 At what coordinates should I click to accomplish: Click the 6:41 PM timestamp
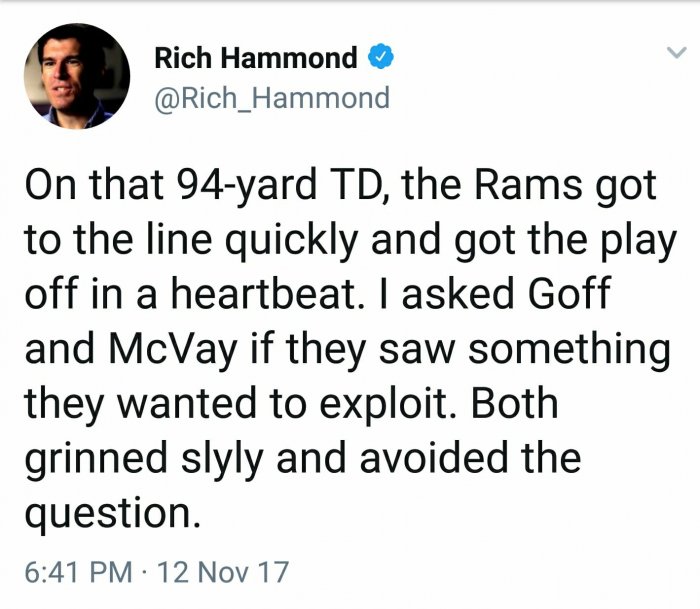pos(79,572)
